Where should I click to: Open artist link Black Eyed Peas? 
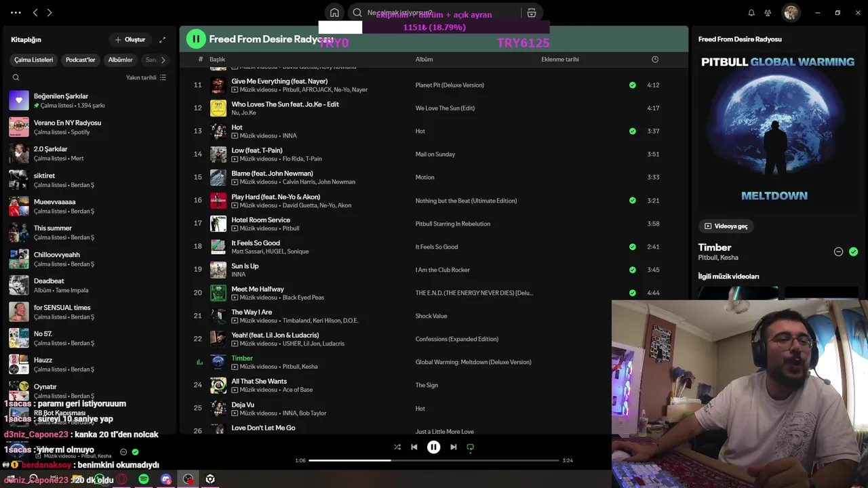[x=303, y=298]
